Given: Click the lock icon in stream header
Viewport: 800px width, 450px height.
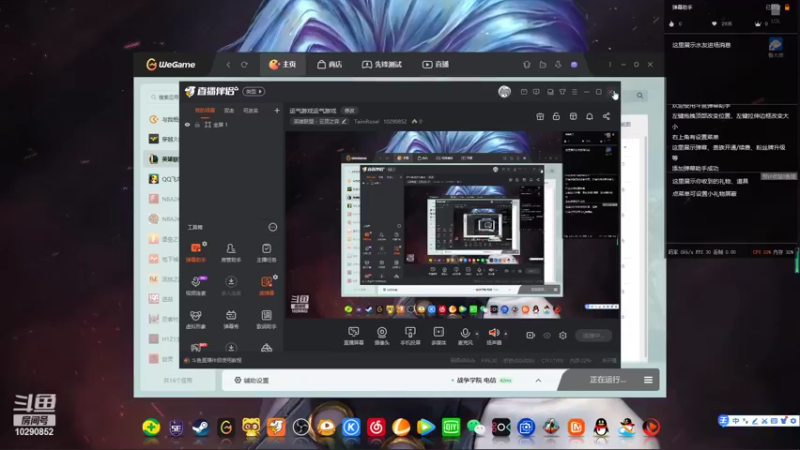Looking at the screenshot, I should [x=556, y=116].
